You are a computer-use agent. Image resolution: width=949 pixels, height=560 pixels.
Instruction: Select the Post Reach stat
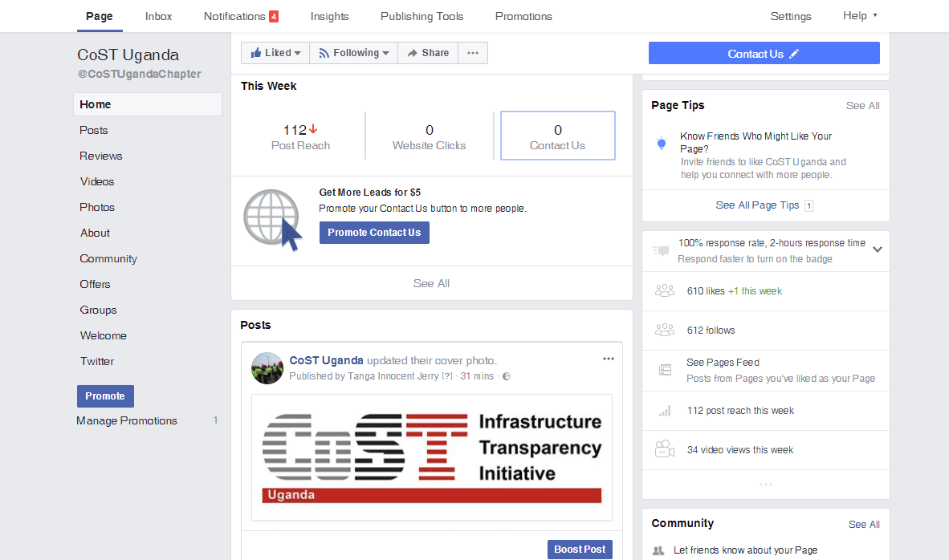pos(300,136)
